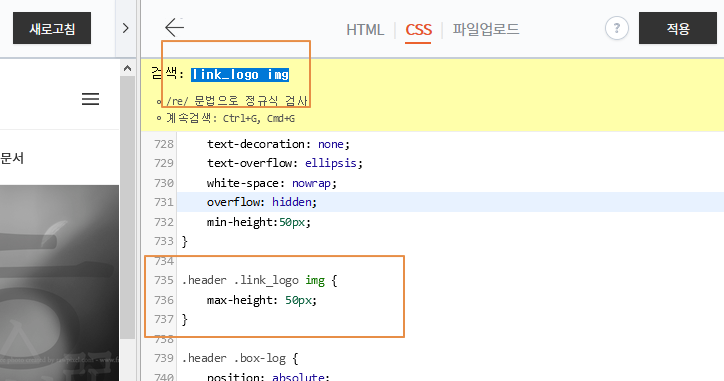Screen dimensions: 724x381
Task: Click '.header .link_logo img {' selector line
Action: [x=259, y=280]
